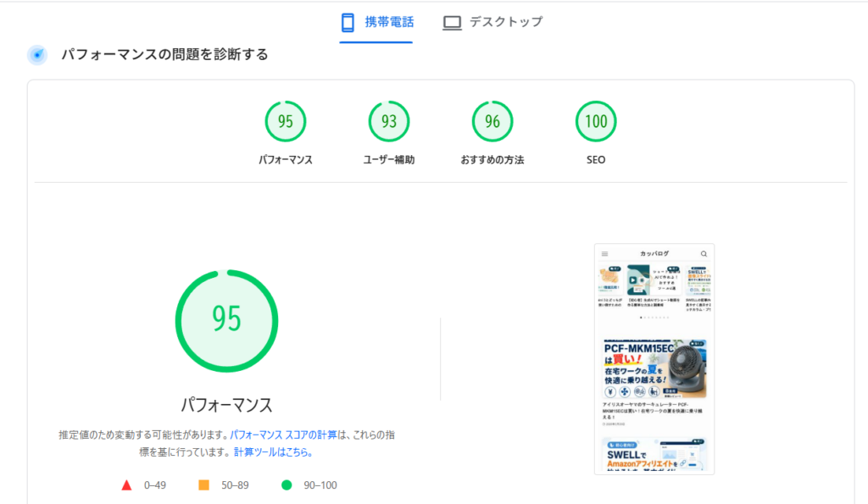
Task: Select the 93 ユーザー補助 score gauge
Action: coord(388,121)
